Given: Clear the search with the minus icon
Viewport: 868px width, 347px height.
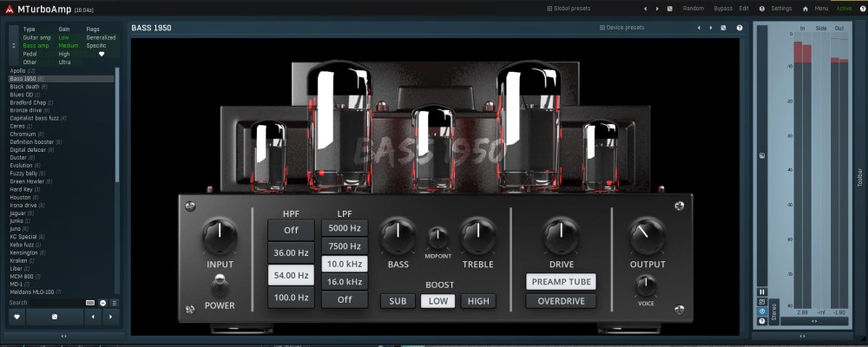Looking at the screenshot, I should [x=102, y=303].
